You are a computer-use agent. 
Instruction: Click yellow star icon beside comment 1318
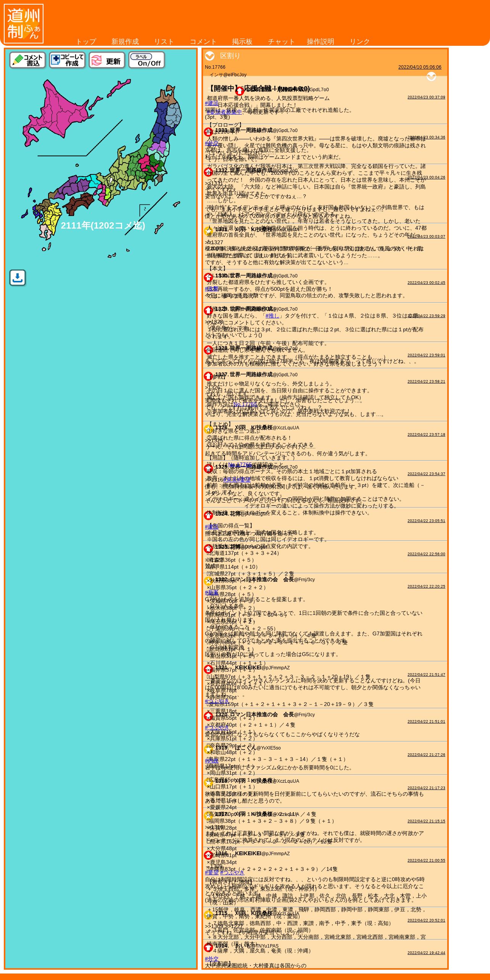(208, 782)
